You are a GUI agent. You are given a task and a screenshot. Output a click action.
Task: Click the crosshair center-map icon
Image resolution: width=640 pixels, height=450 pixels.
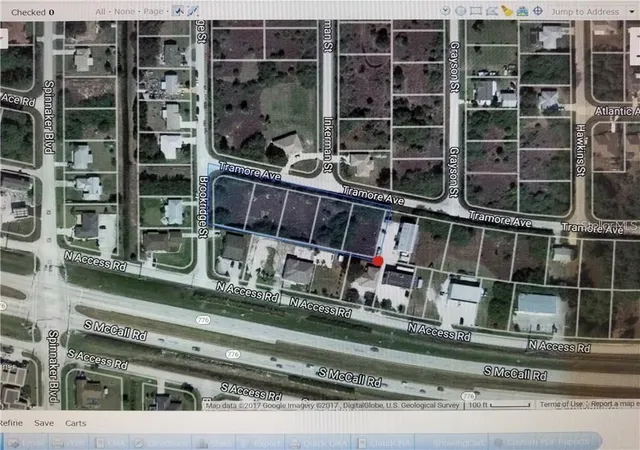(x=538, y=11)
